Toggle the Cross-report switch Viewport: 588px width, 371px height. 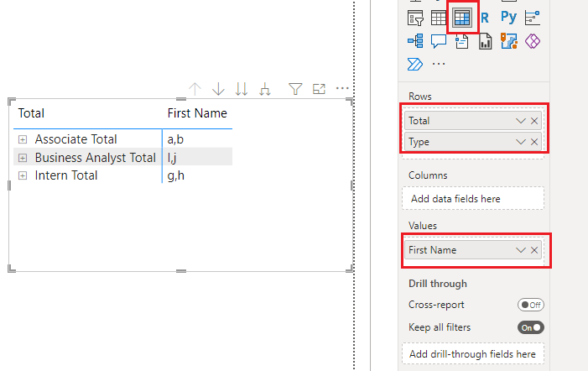pos(531,305)
